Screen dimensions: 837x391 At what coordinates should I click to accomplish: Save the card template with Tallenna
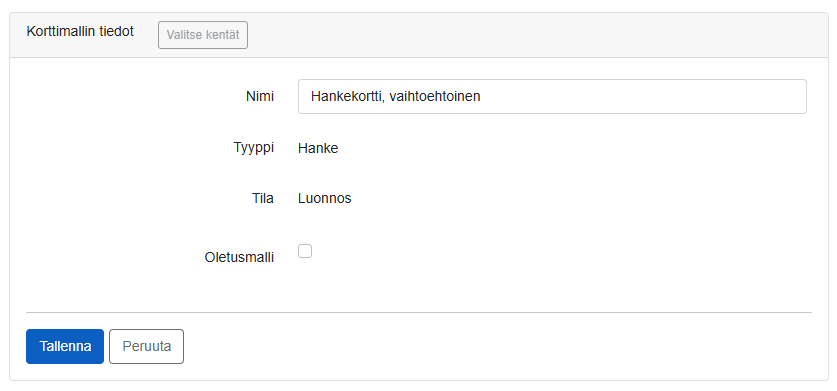tap(65, 346)
